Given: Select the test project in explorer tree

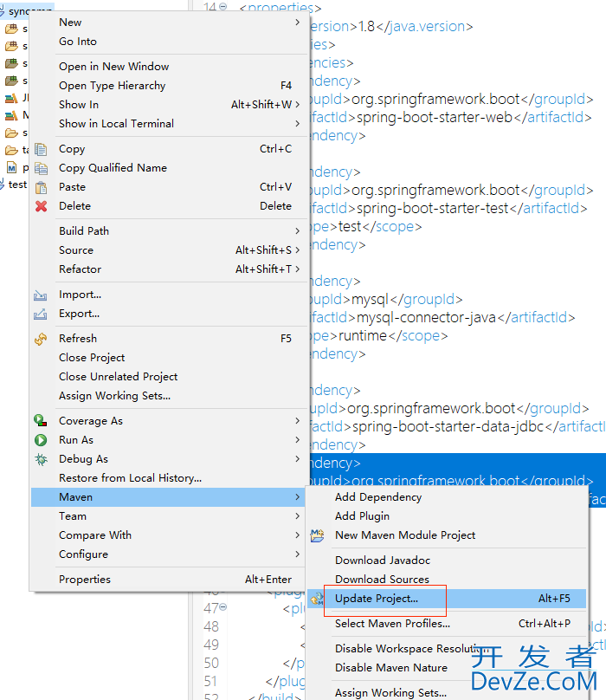Looking at the screenshot, I should coord(17,185).
